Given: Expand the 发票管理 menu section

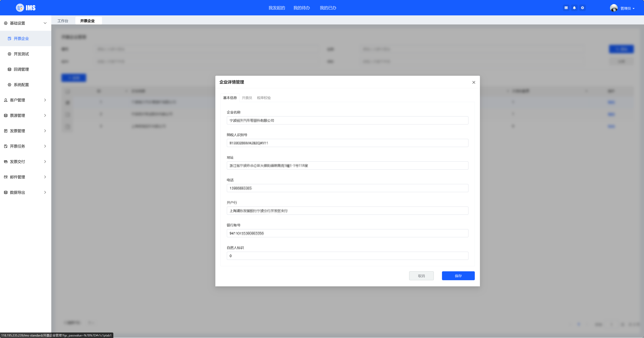Looking at the screenshot, I should coord(25,131).
